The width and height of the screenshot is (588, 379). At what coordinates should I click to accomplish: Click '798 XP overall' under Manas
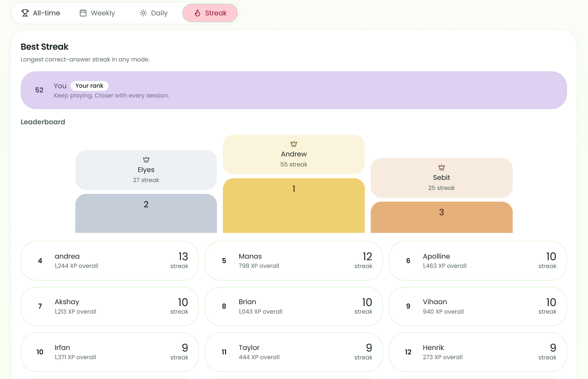(x=259, y=266)
